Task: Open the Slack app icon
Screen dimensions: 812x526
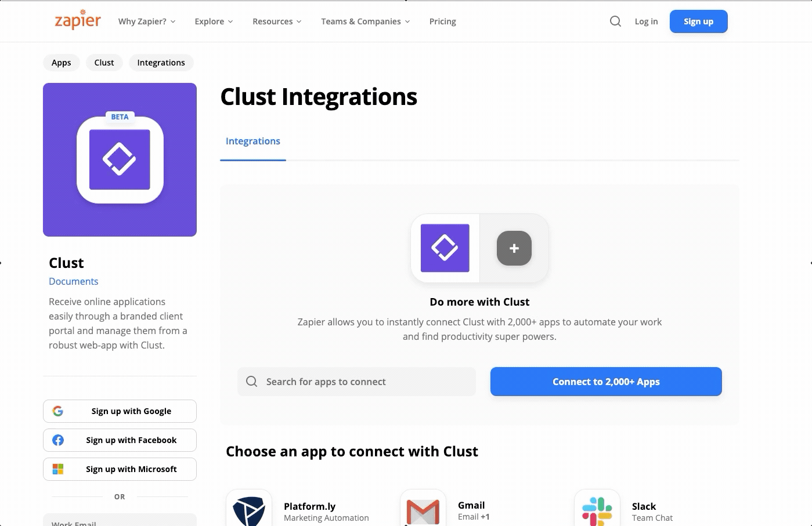Action: tap(597, 509)
